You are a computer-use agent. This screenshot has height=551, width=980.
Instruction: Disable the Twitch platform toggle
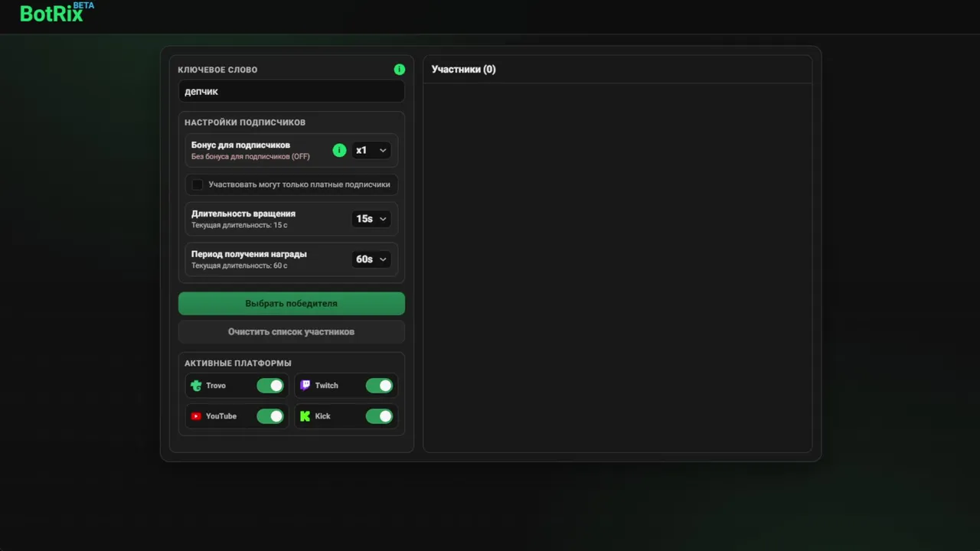point(379,386)
